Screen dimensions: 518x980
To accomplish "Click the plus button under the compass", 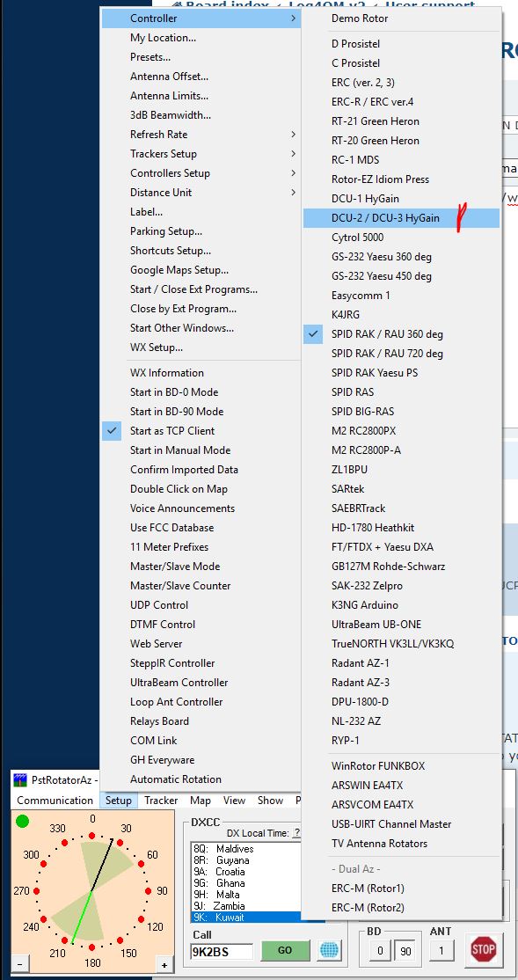I will pos(164,965).
